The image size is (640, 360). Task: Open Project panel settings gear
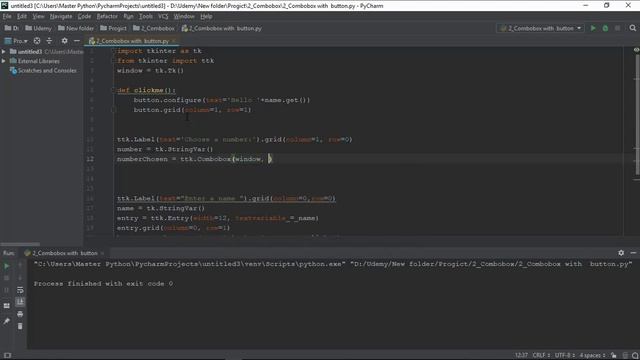(64, 41)
